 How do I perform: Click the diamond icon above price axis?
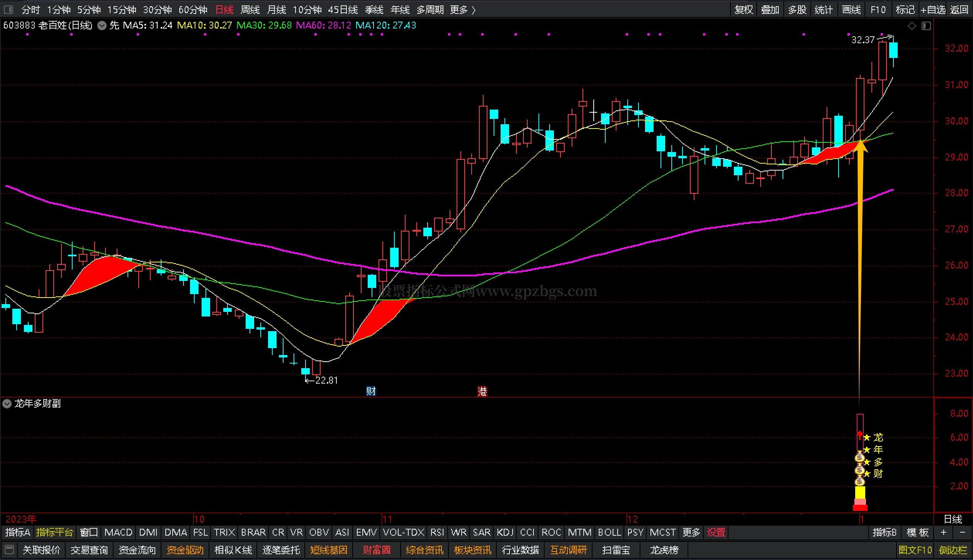[912, 26]
